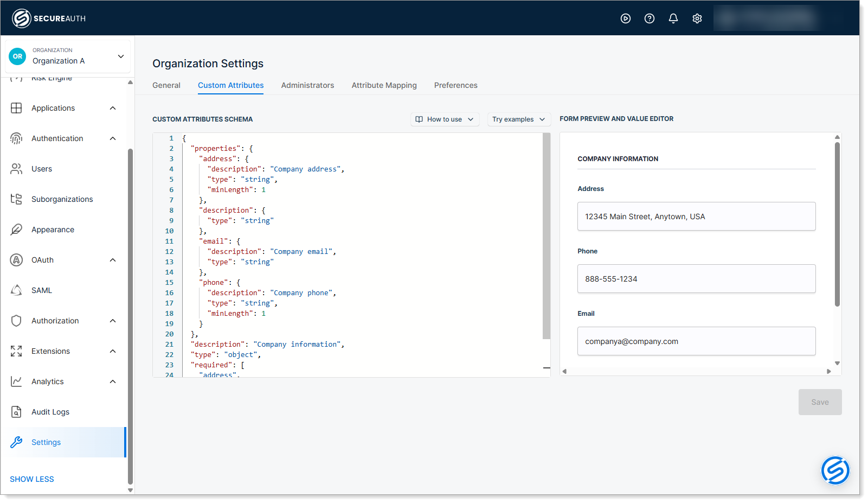Click the SHOW LESS link

click(32, 479)
